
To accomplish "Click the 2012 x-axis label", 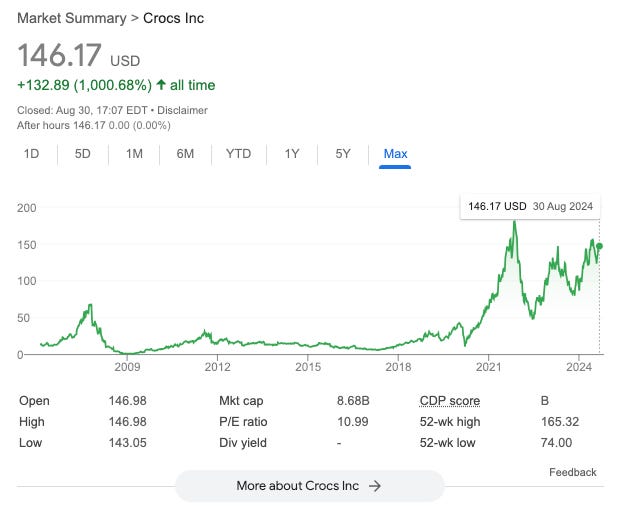I will tap(218, 367).
